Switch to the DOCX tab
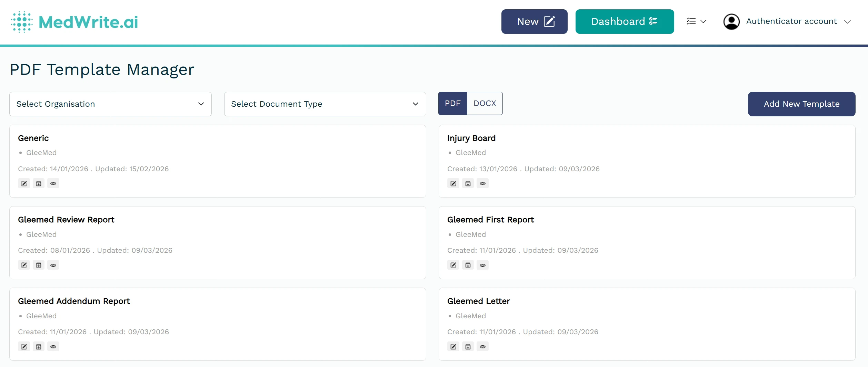This screenshot has width=868, height=367. [x=485, y=103]
